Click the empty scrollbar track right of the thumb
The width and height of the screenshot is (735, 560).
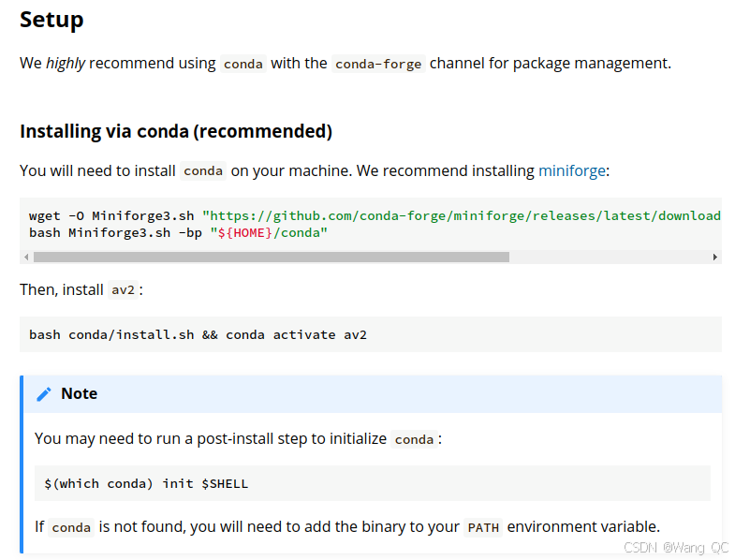click(x=609, y=257)
